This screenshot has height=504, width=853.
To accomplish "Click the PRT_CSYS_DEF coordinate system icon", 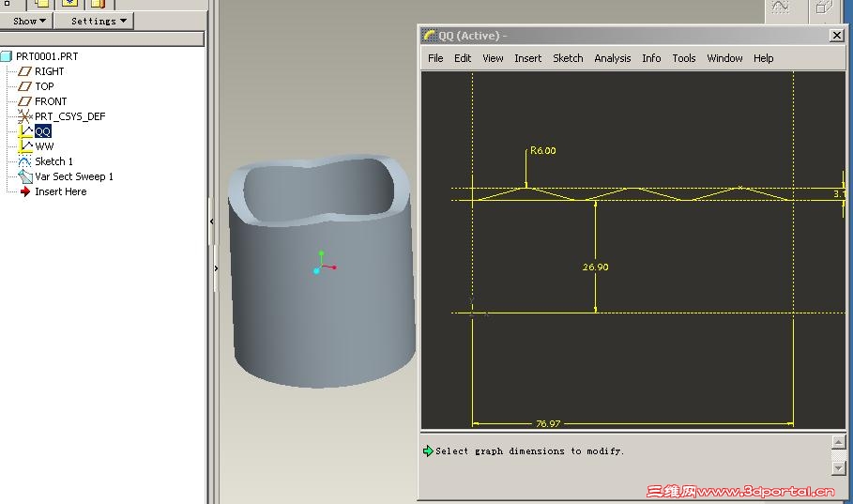I will pos(24,116).
